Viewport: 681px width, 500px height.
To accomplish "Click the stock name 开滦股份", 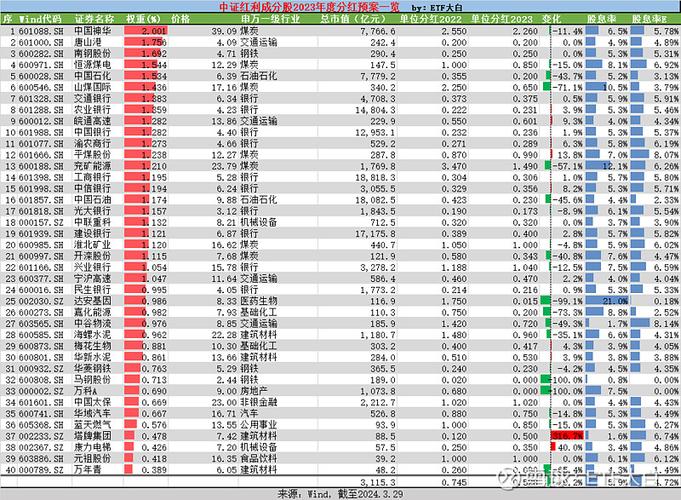I will 93,256.
